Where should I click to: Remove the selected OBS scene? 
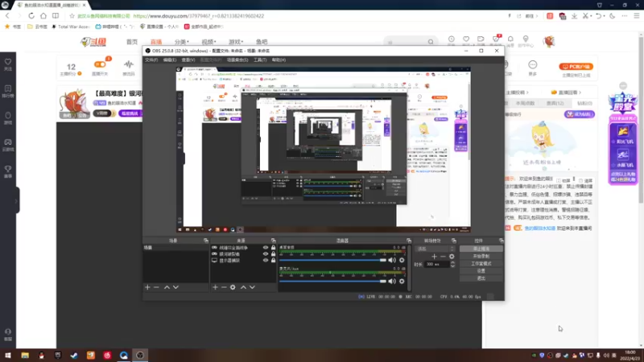tap(156, 287)
